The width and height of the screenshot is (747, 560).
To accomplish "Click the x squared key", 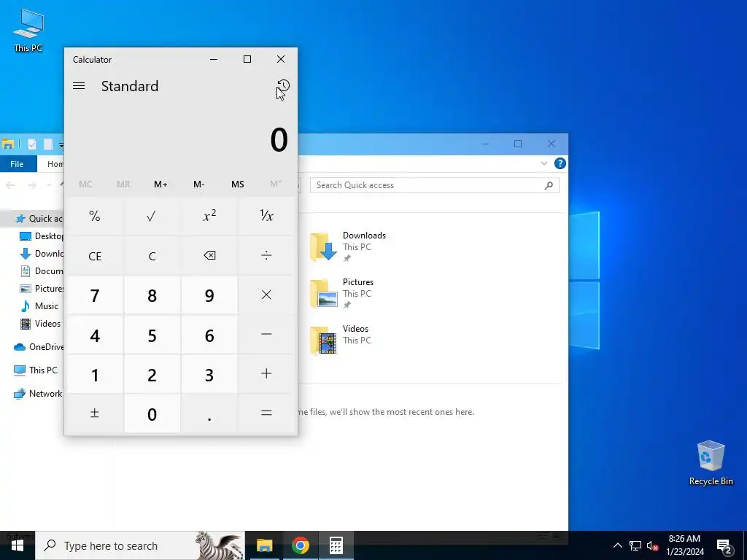I will pos(209,216).
